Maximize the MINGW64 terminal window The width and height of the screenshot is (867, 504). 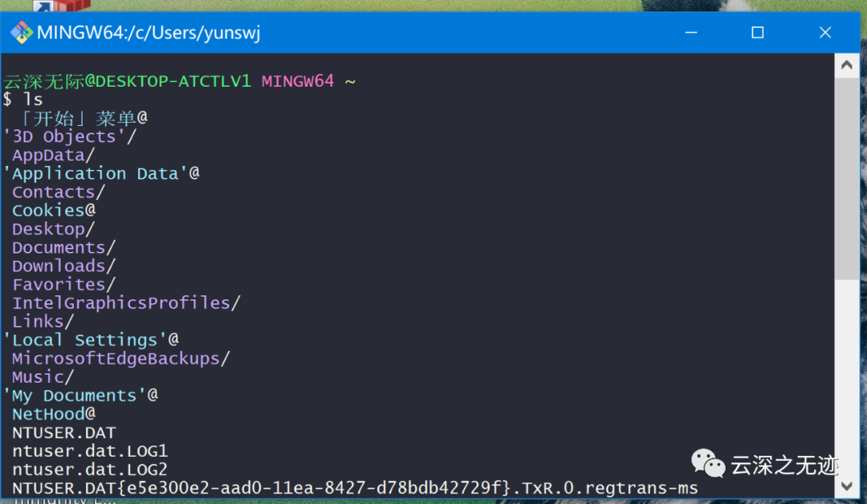[758, 33]
